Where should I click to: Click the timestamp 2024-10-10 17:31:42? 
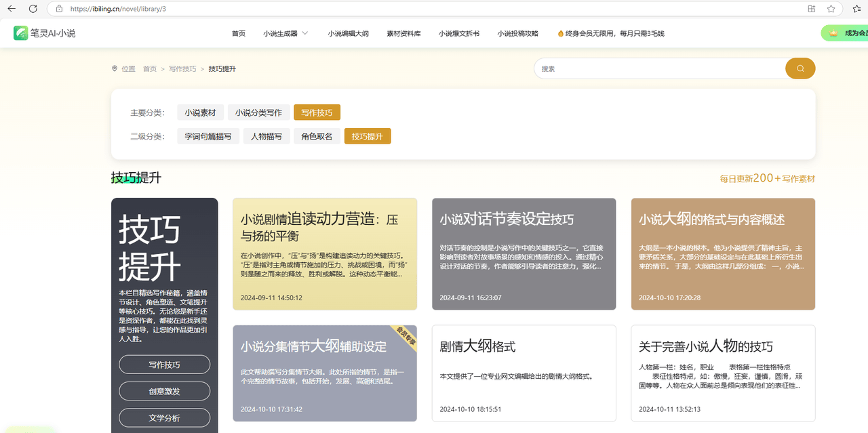[271, 409]
